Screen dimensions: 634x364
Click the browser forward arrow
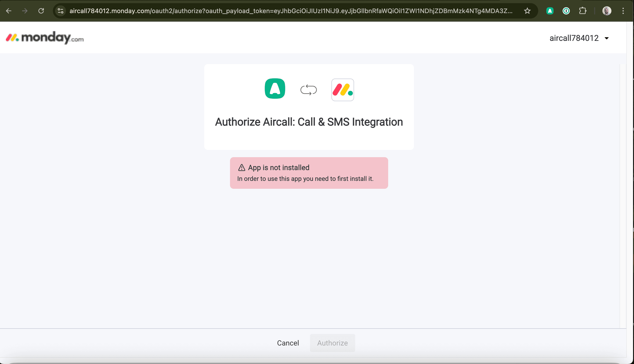pyautogui.click(x=25, y=11)
